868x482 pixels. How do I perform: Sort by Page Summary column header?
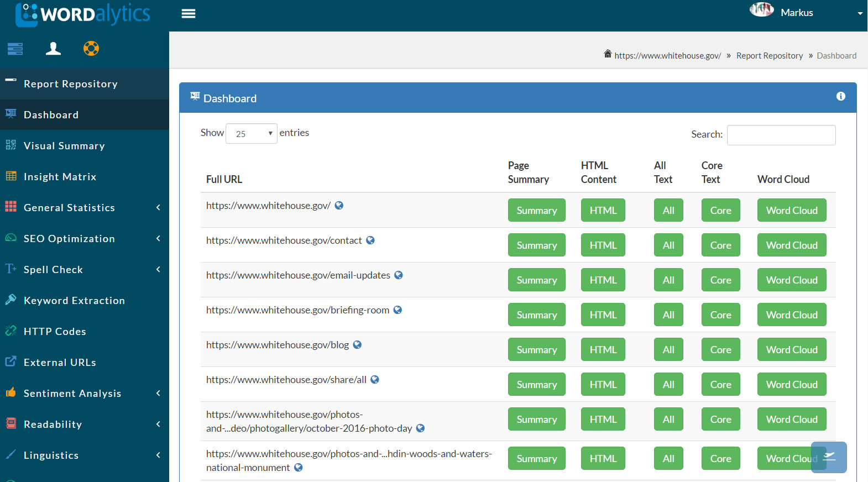pos(529,172)
